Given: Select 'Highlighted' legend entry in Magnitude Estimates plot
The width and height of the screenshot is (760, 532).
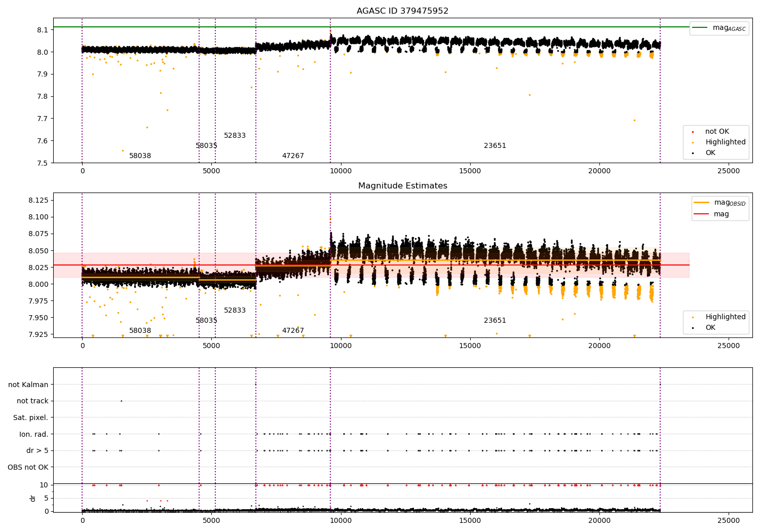Looking at the screenshot, I should tap(726, 317).
